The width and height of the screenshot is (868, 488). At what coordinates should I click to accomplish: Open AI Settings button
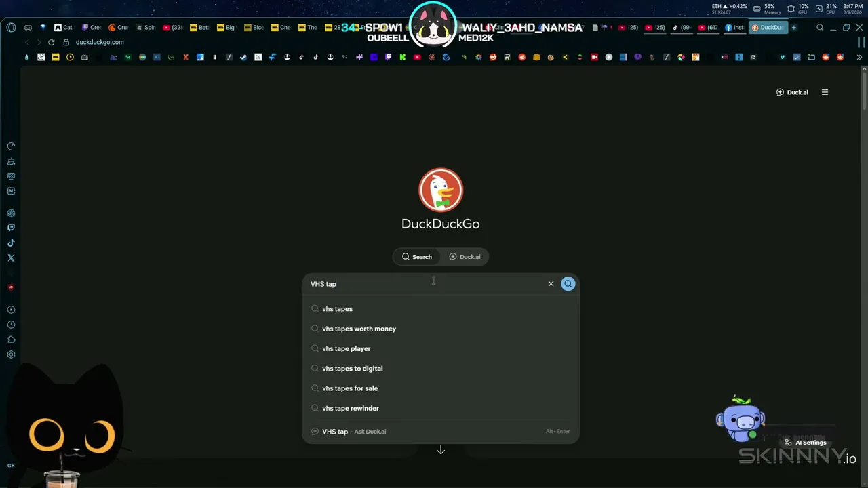[806, 443]
